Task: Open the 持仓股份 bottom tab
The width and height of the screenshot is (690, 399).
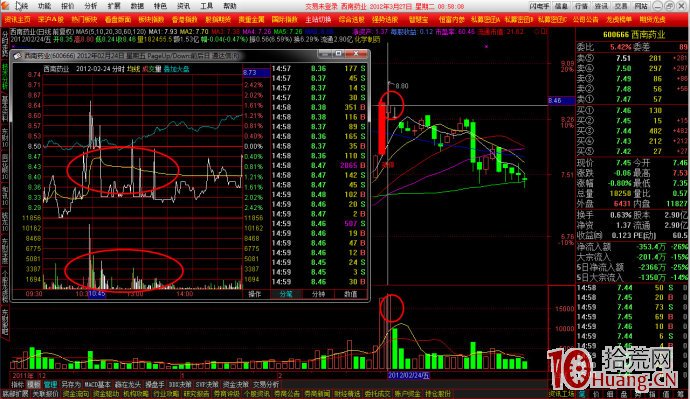Action: pyautogui.click(x=437, y=394)
